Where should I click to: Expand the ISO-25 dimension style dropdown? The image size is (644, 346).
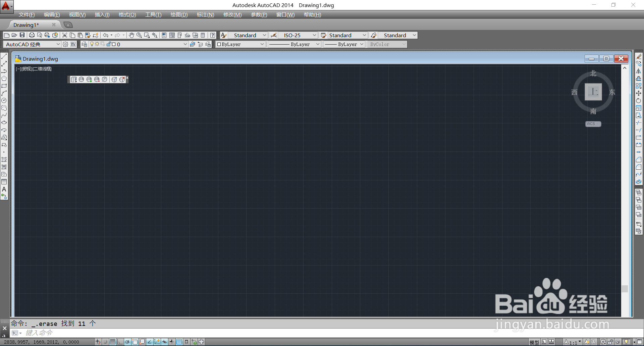[314, 35]
